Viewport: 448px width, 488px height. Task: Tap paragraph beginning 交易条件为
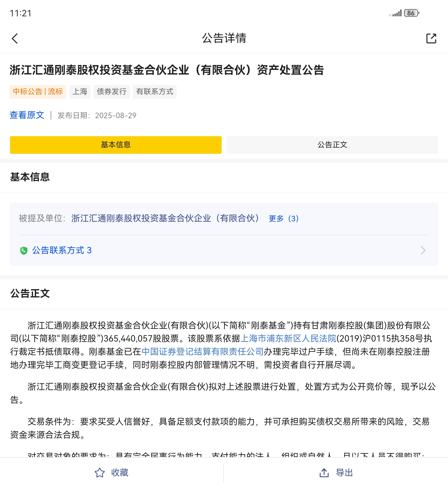[x=220, y=428]
